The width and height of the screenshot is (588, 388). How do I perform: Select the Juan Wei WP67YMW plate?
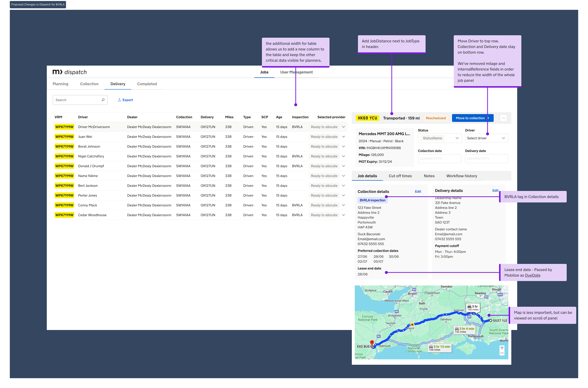tap(64, 137)
